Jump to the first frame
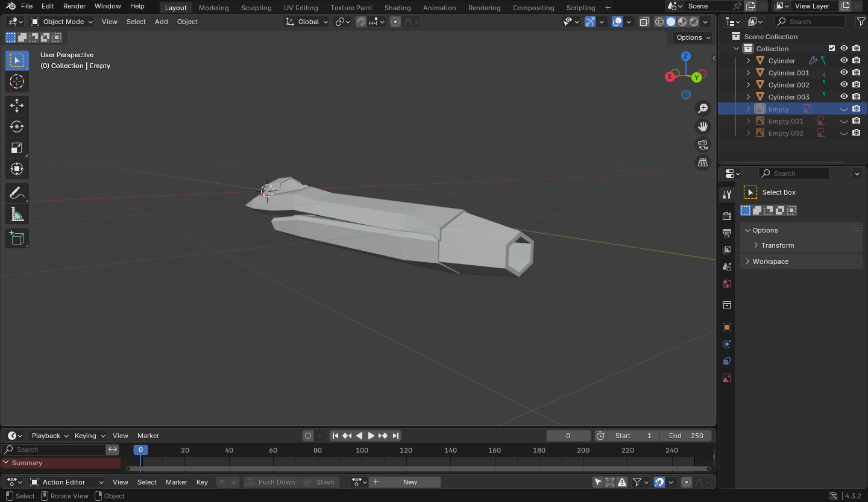The image size is (868, 502). point(335,436)
